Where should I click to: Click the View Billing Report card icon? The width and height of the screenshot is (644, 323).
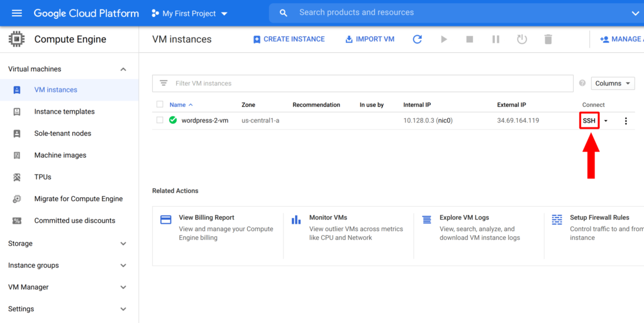point(166,219)
